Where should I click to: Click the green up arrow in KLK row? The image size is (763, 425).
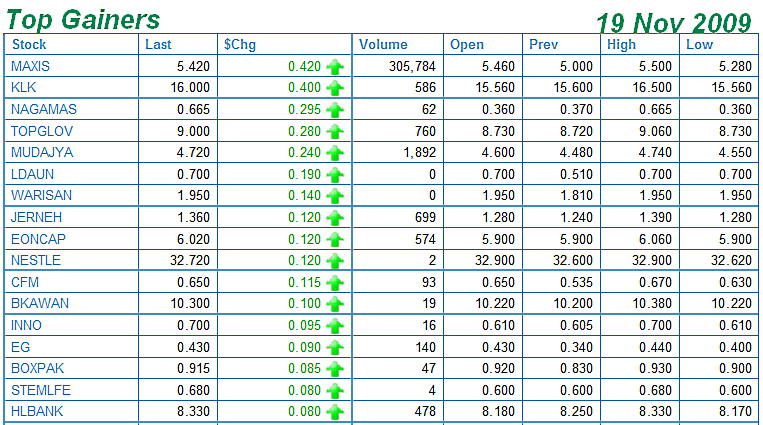pos(335,88)
